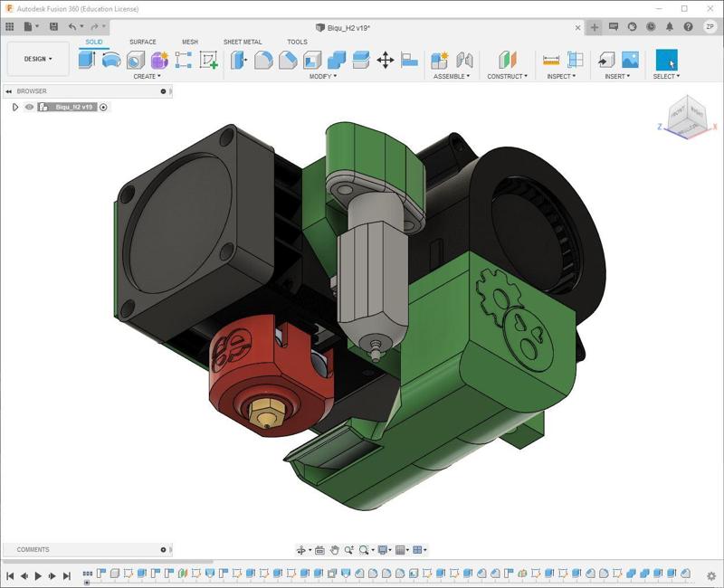Image resolution: width=724 pixels, height=588 pixels.
Task: Click the Extrude tool icon
Action: pos(87,60)
